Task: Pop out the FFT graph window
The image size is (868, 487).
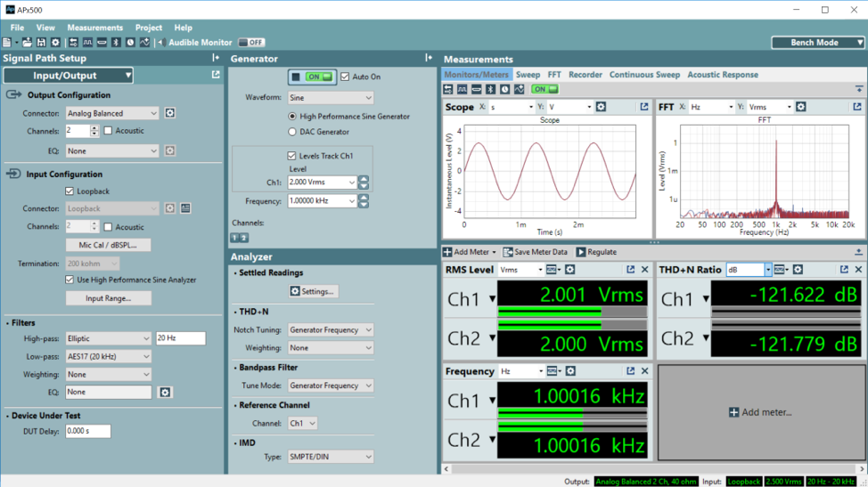Action: click(857, 107)
